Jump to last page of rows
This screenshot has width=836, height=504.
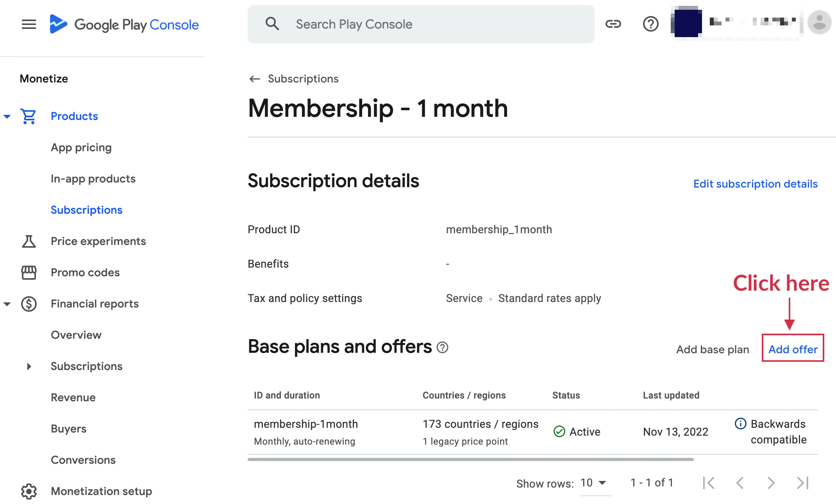coord(802,483)
